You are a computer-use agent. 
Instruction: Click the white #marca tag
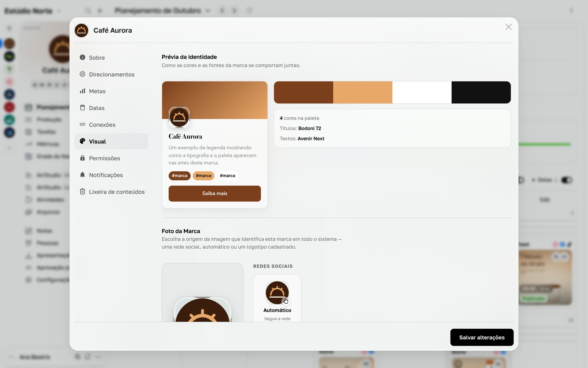pos(227,176)
